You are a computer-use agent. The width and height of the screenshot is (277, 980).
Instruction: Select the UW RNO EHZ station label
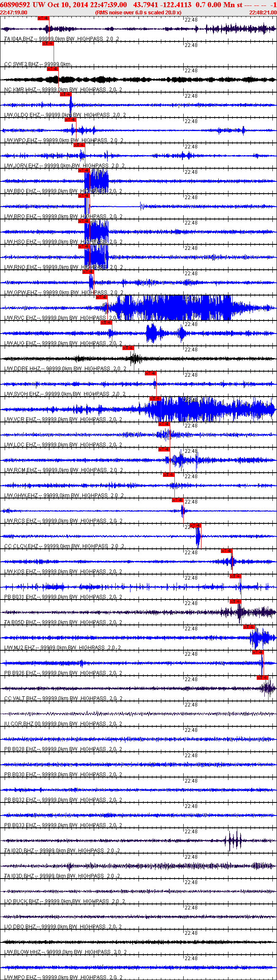point(20,267)
